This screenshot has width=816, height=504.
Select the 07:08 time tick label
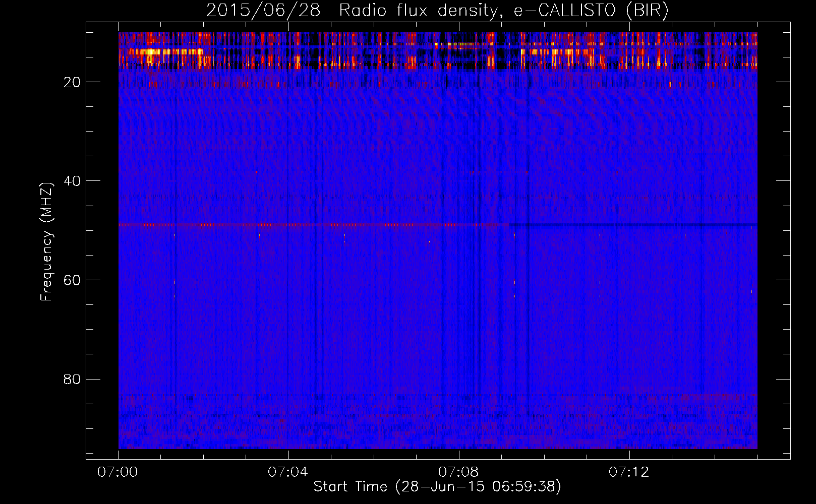[x=458, y=472]
